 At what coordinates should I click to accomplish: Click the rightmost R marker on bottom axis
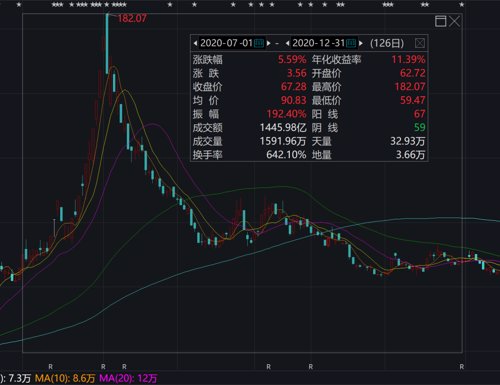(462, 367)
